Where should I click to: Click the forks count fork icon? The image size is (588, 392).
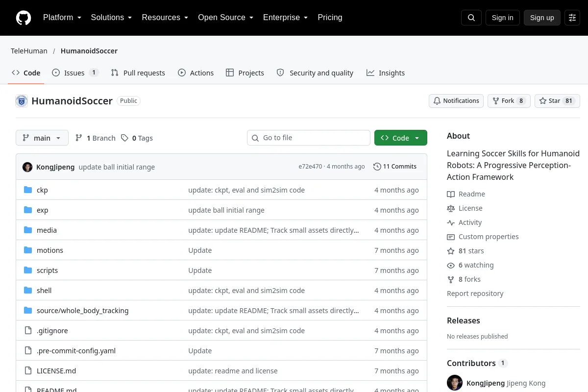click(x=451, y=280)
